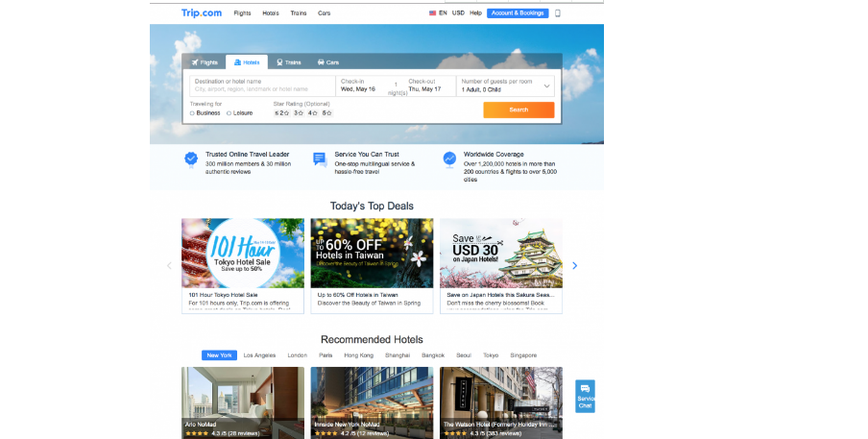Open Cars in the top navigation
868x439 pixels.
(x=324, y=13)
